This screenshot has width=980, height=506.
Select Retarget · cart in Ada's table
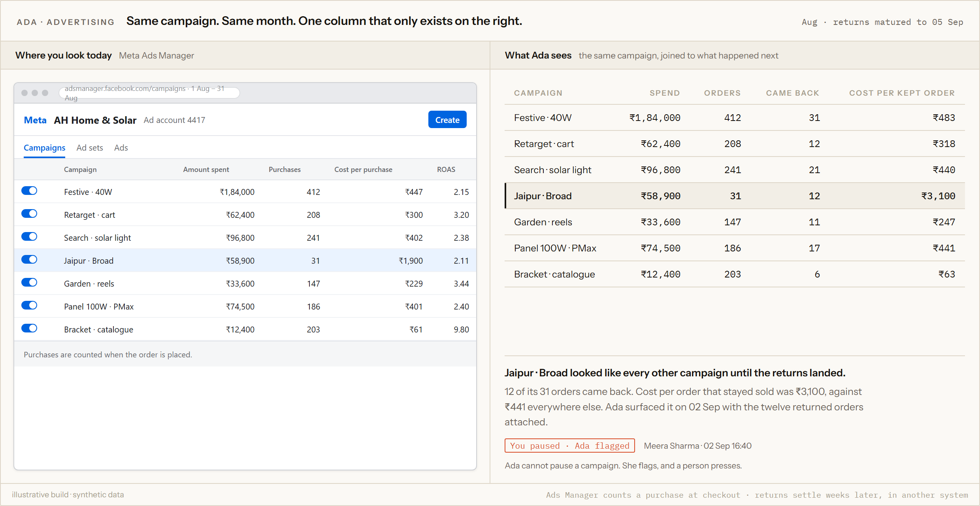point(544,144)
